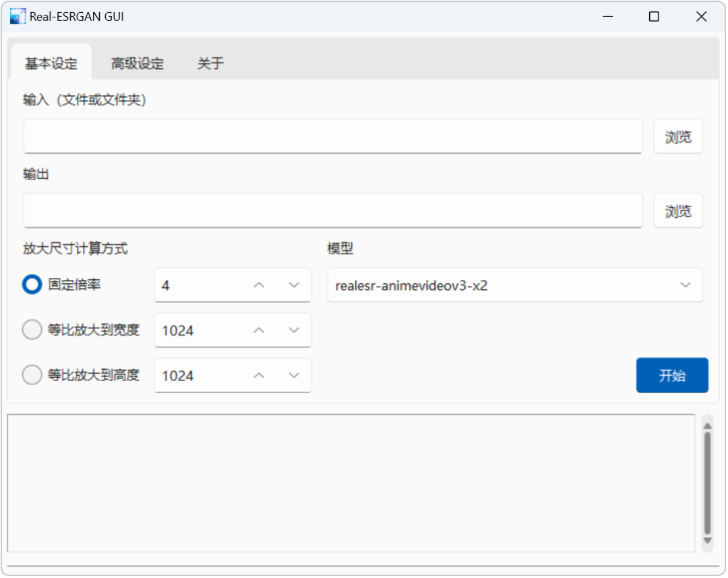Open the 关于 tab
The height and width of the screenshot is (578, 728).
click(210, 63)
